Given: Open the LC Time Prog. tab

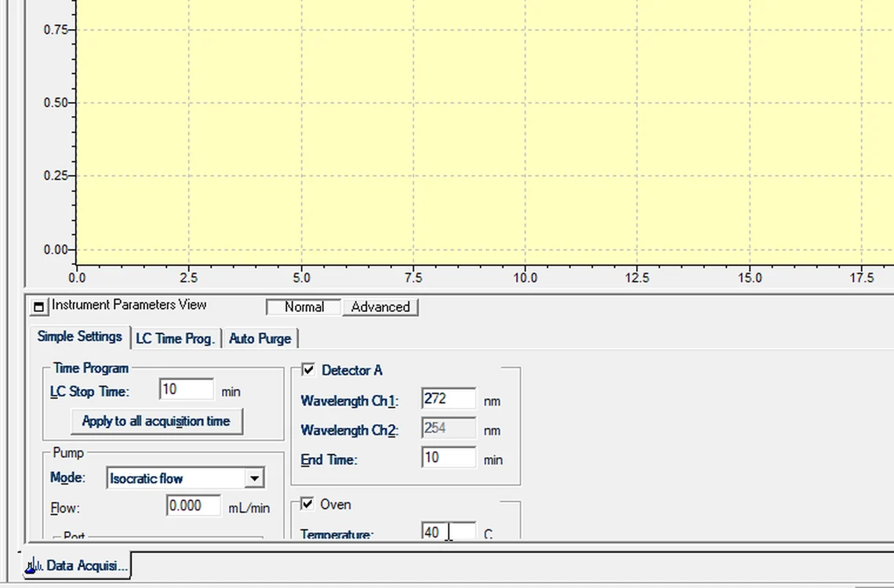Looking at the screenshot, I should [x=175, y=339].
